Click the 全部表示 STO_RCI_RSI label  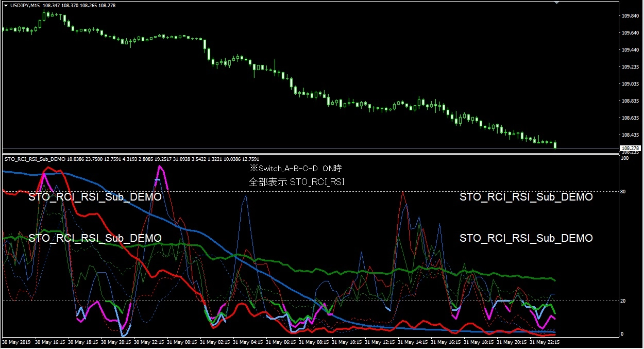pos(297,181)
